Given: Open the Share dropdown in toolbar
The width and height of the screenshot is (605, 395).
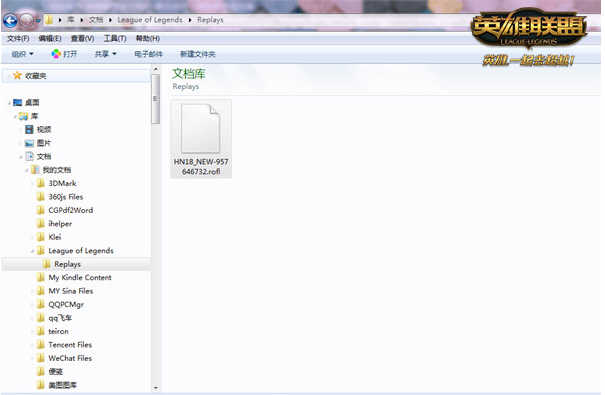Looking at the screenshot, I should [106, 54].
